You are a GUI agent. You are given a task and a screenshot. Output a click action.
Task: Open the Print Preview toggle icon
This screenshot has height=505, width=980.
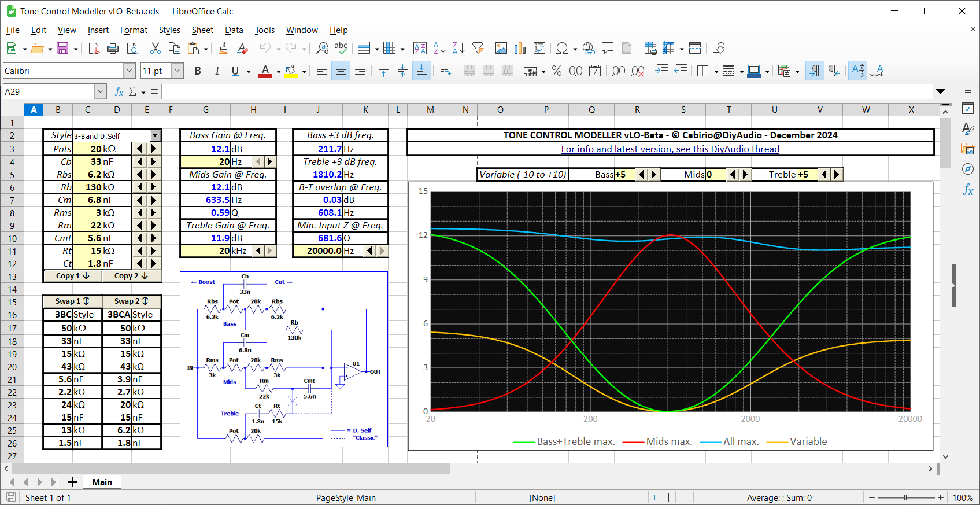tap(132, 49)
